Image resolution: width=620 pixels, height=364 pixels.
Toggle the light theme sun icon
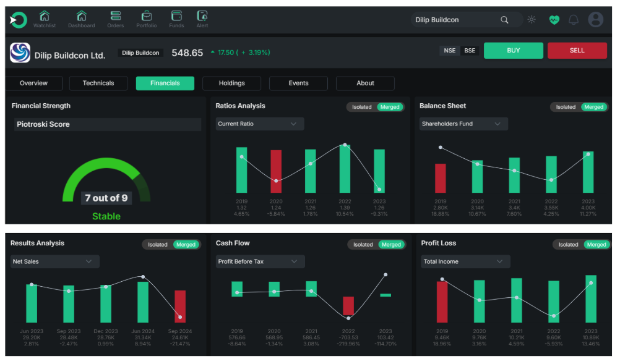pos(532,19)
